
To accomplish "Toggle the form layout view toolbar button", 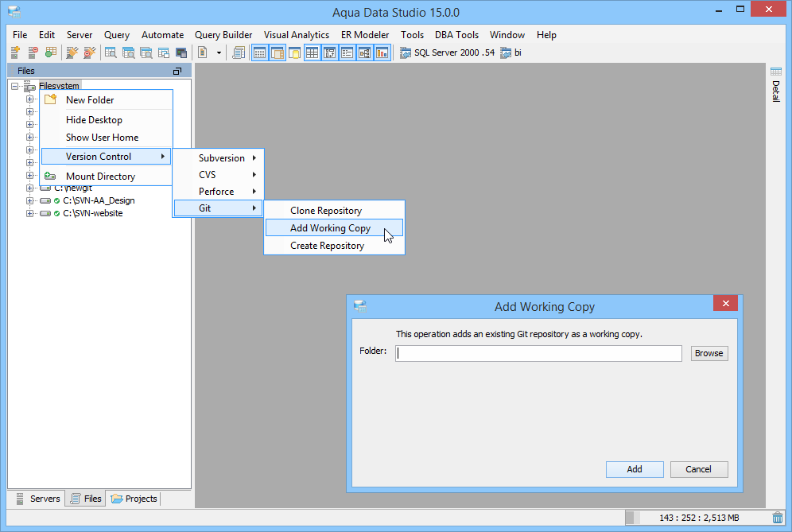I will pos(330,52).
